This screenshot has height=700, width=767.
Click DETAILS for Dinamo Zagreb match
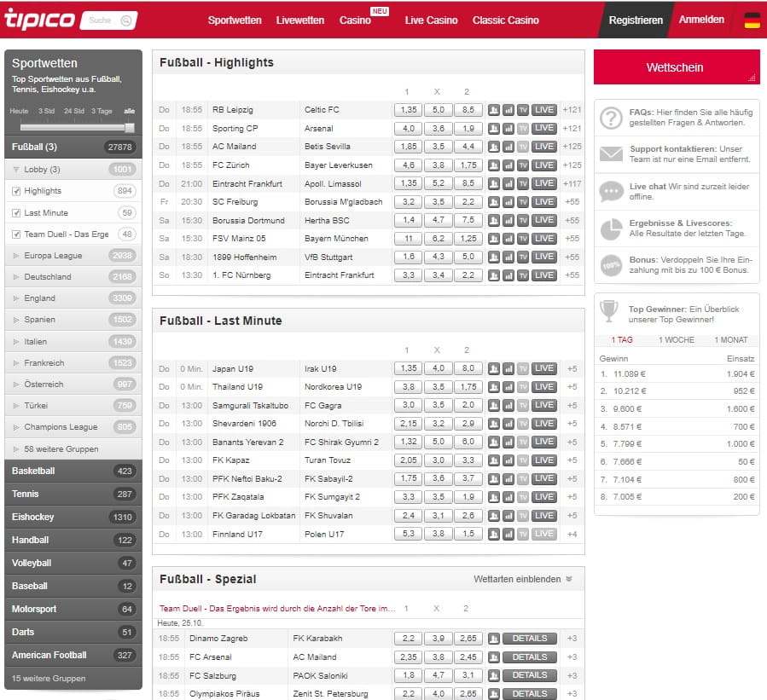tap(529, 639)
